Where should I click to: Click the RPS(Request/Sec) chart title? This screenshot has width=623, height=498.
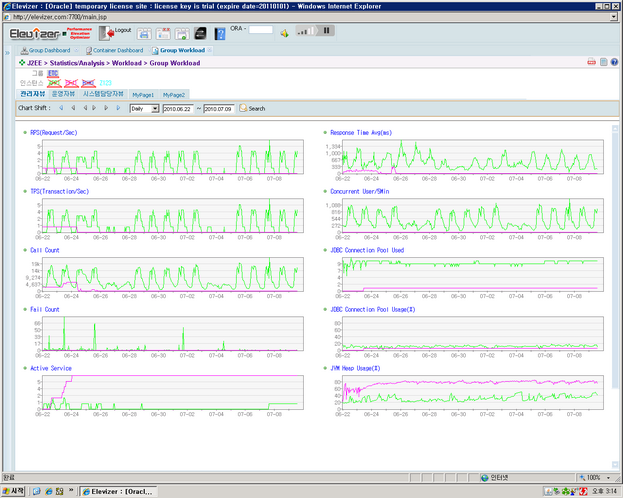tap(54, 132)
